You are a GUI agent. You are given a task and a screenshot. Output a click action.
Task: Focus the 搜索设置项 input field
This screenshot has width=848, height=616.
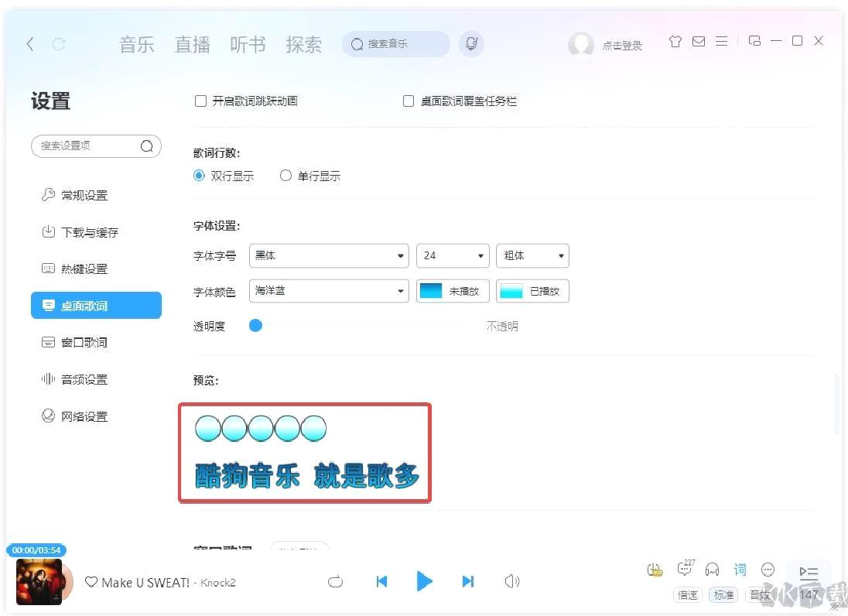pyautogui.click(x=96, y=146)
